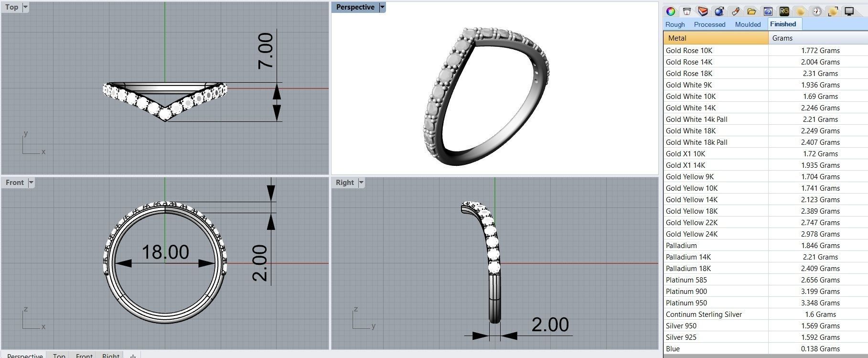Select the Silver 925 row
The image size is (868, 358).
click(765, 337)
